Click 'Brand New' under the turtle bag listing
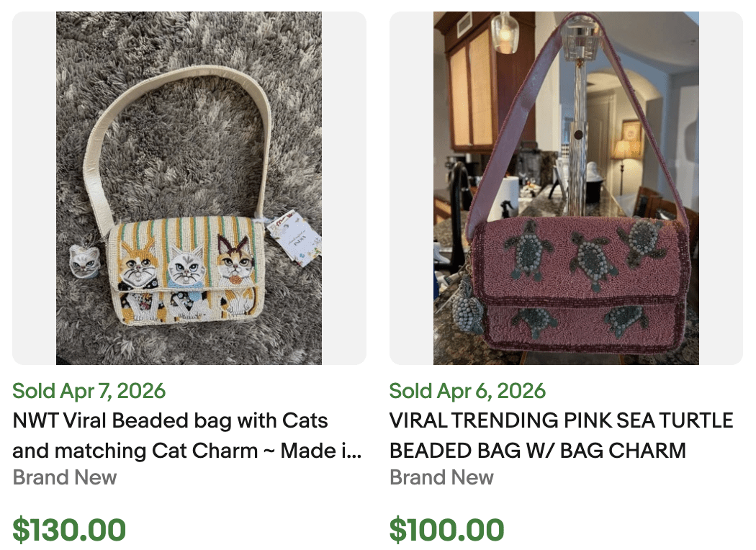756x550 pixels. click(441, 477)
